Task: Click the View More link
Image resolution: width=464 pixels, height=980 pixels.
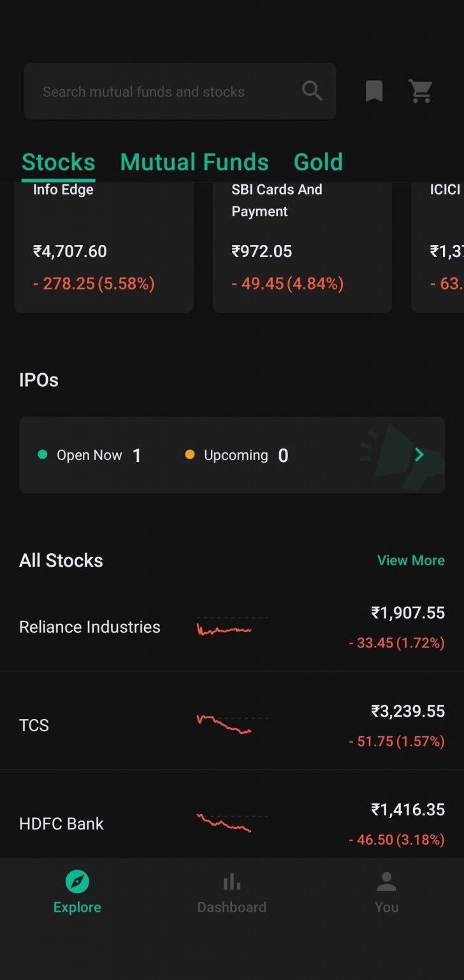Action: (x=410, y=560)
